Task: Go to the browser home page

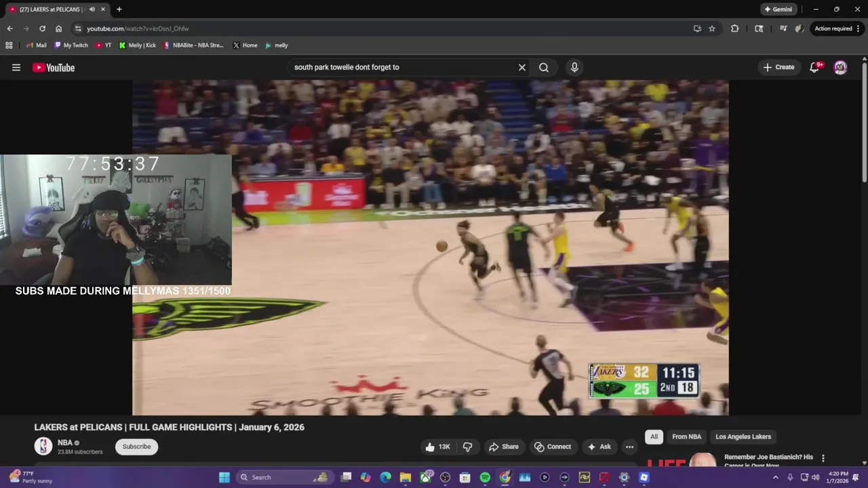Action: (x=58, y=28)
